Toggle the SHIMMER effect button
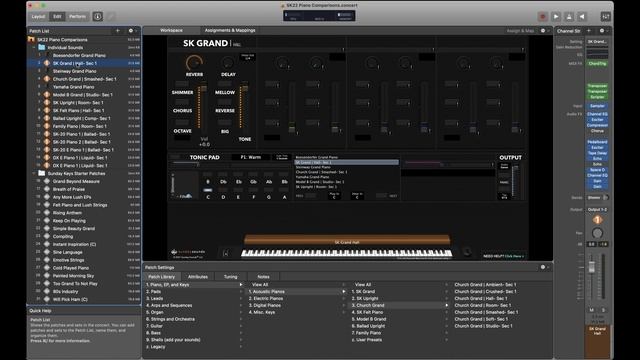This screenshot has width=640, height=360. (x=182, y=84)
